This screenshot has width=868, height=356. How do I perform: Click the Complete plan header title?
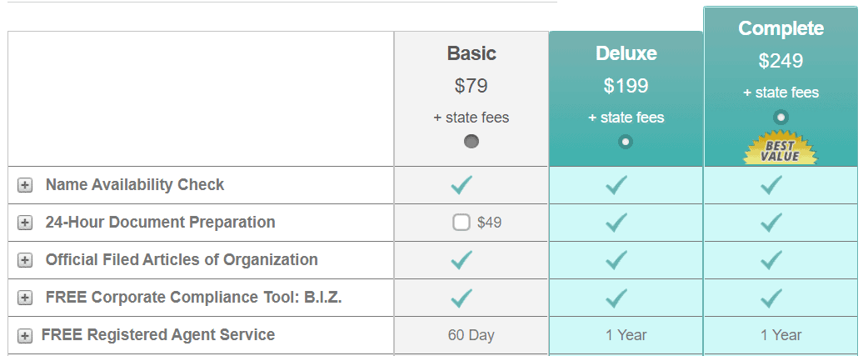click(781, 28)
